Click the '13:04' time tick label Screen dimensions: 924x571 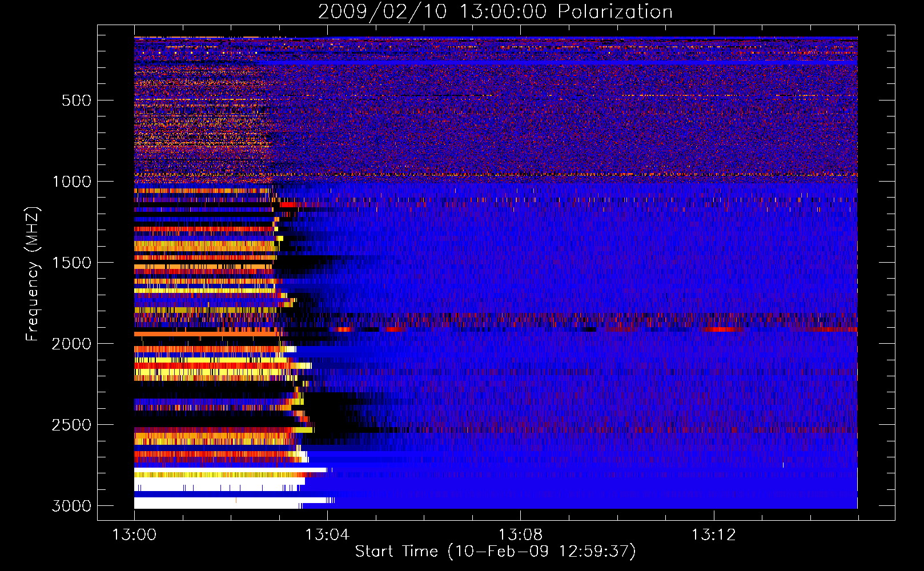pyautogui.click(x=327, y=535)
